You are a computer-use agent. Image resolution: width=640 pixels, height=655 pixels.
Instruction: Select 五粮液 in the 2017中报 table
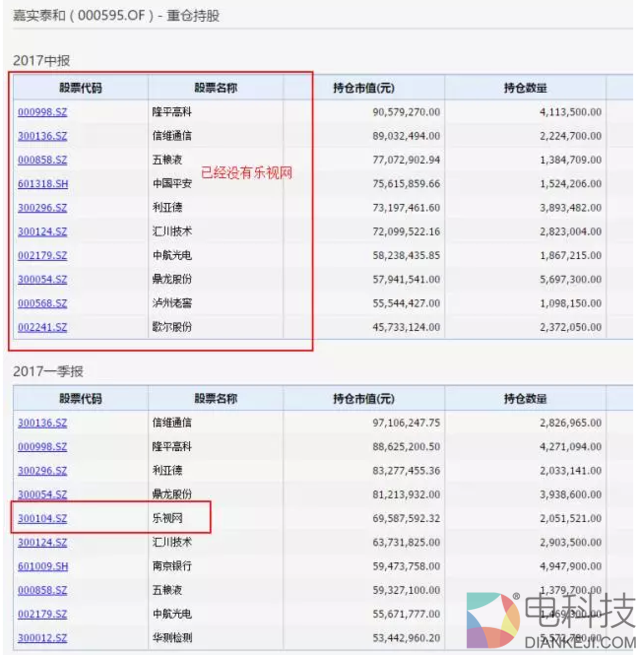point(167,160)
